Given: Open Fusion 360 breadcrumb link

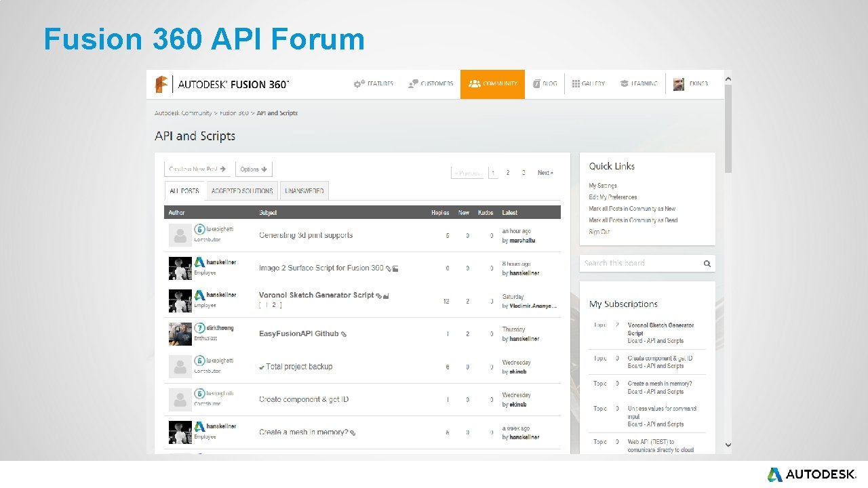Looking at the screenshot, I should click(234, 113).
